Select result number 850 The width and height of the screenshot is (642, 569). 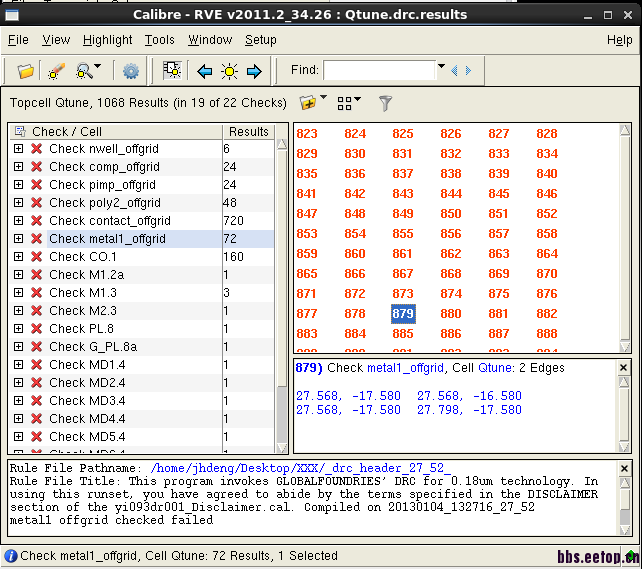coord(451,213)
